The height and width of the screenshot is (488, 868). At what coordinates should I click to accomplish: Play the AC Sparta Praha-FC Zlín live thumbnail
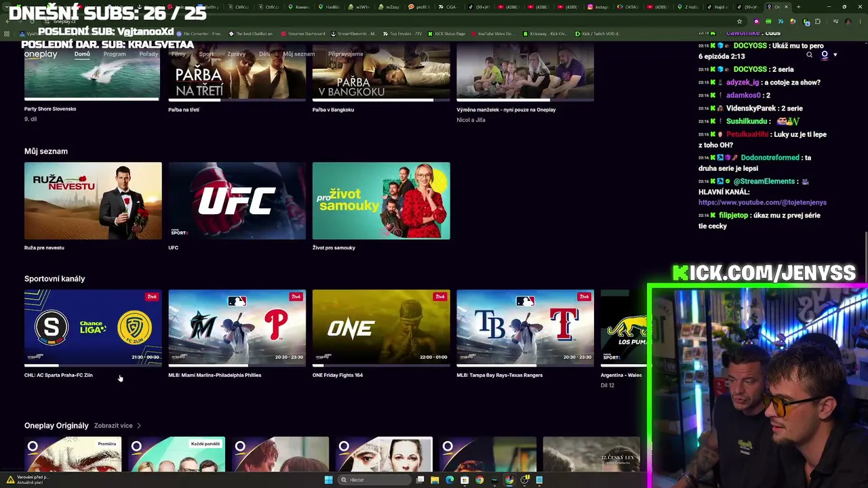pyautogui.click(x=93, y=328)
